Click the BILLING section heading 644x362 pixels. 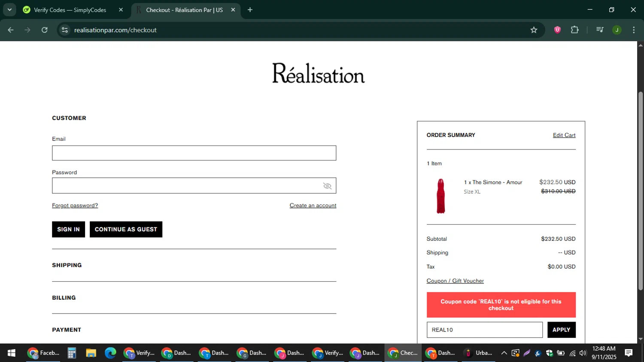pos(64,298)
